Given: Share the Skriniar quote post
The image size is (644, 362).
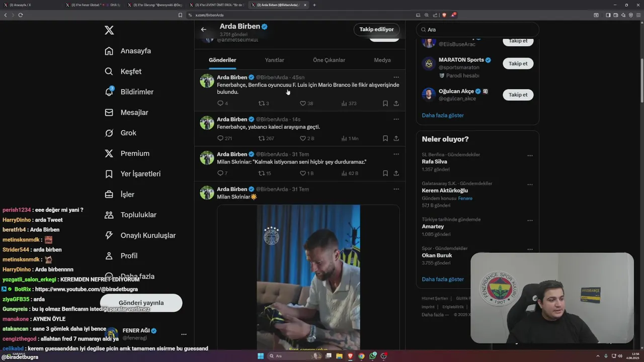Looking at the screenshot, I should click(x=396, y=173).
